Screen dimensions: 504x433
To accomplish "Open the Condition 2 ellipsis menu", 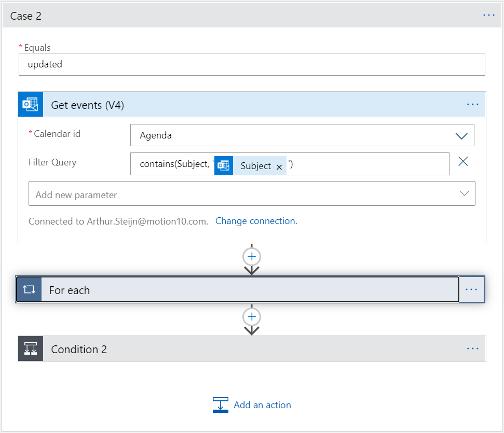I will pyautogui.click(x=472, y=349).
